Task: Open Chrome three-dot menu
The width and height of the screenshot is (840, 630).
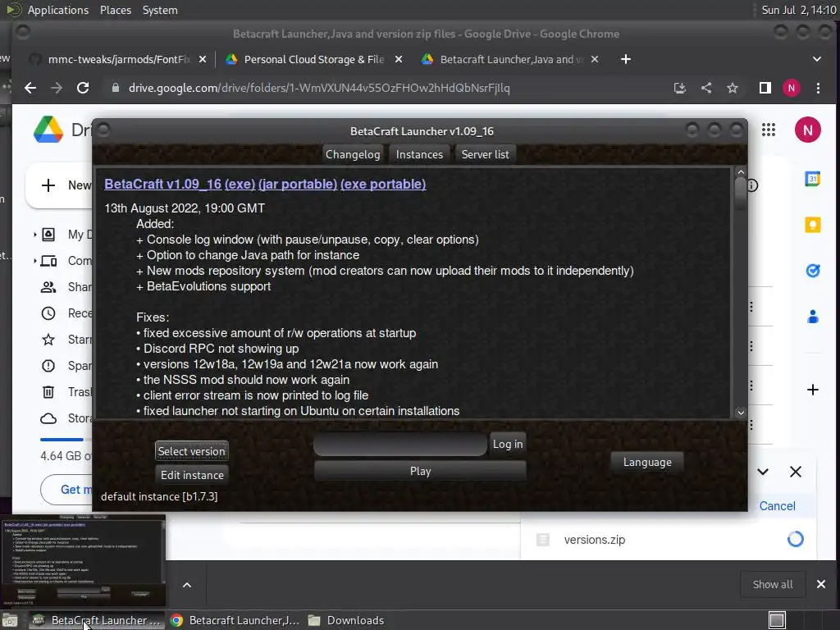Action: (x=818, y=88)
